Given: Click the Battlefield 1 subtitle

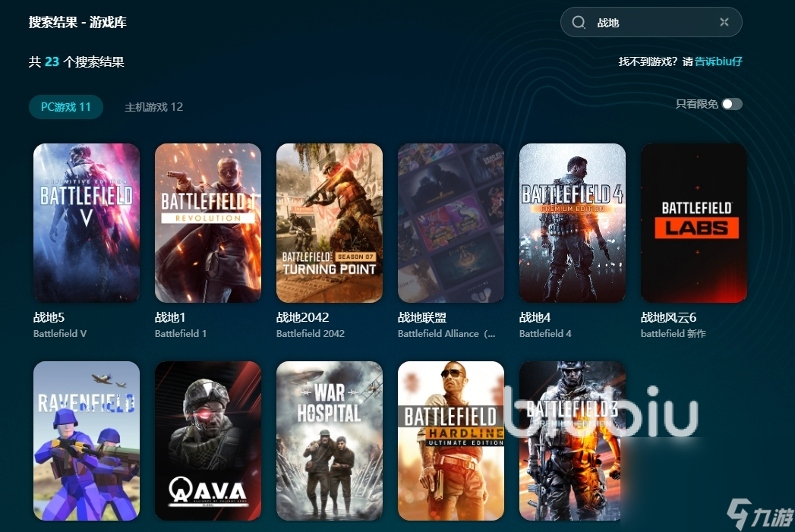Looking at the screenshot, I should pos(181,333).
